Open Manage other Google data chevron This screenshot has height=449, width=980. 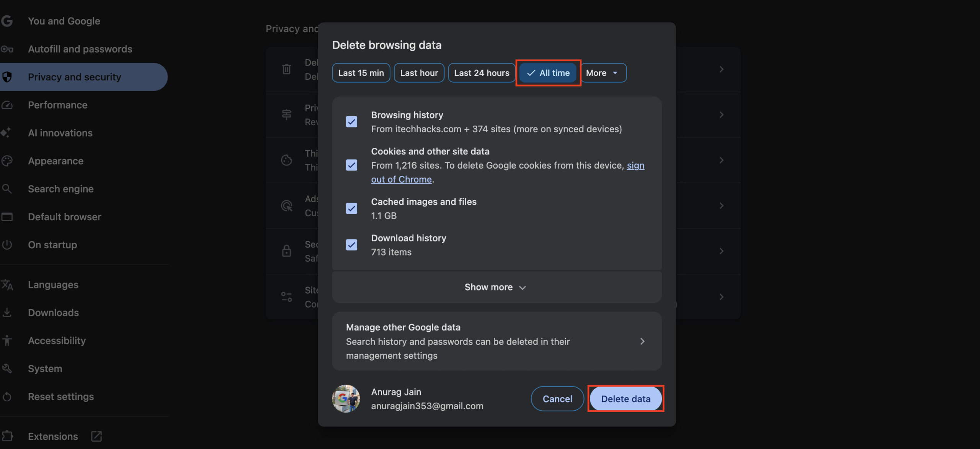[x=642, y=341]
